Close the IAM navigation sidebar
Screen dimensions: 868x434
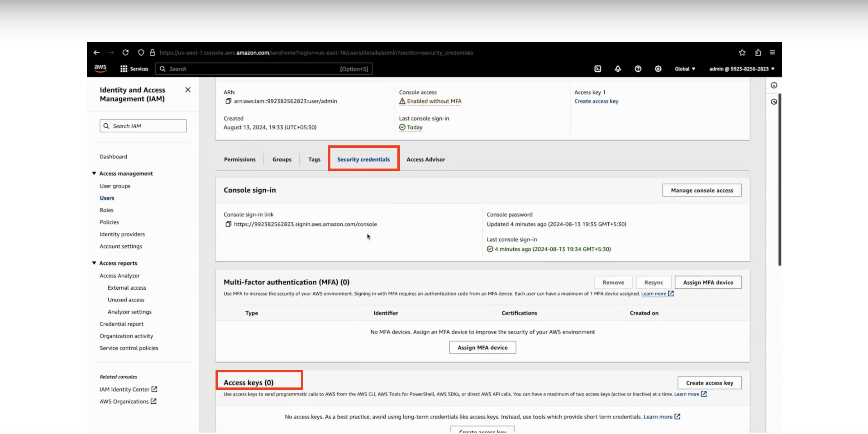188,90
